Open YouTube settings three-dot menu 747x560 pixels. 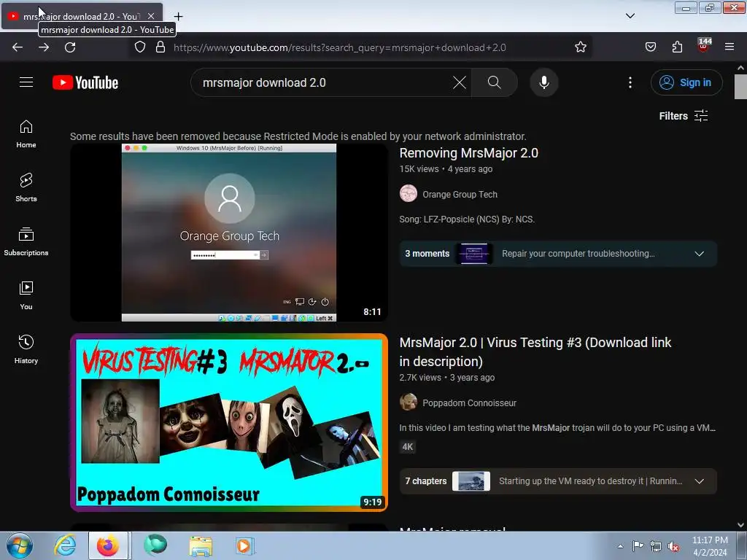click(630, 82)
